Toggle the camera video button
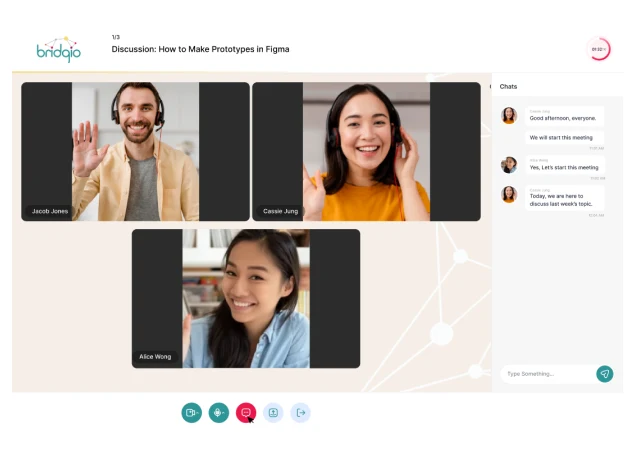The image size is (635, 459). tap(192, 412)
